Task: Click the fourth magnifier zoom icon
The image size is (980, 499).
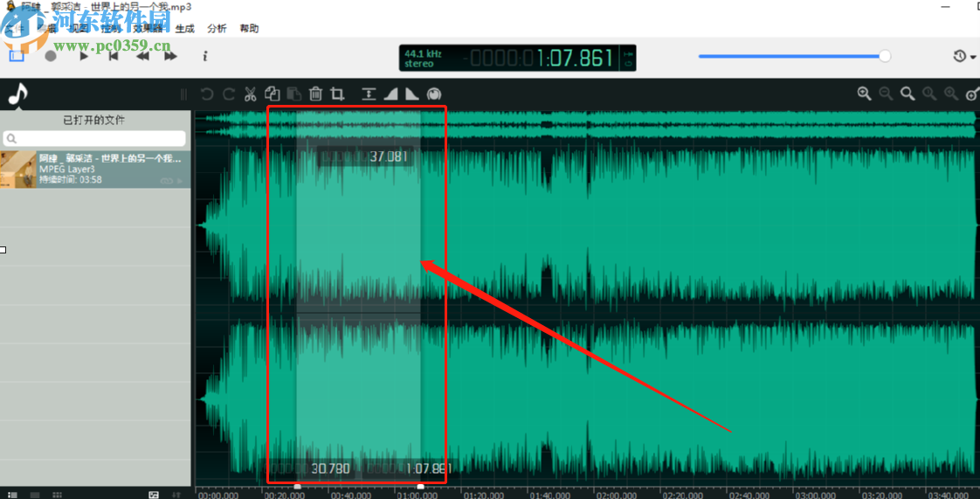Action: tap(929, 94)
